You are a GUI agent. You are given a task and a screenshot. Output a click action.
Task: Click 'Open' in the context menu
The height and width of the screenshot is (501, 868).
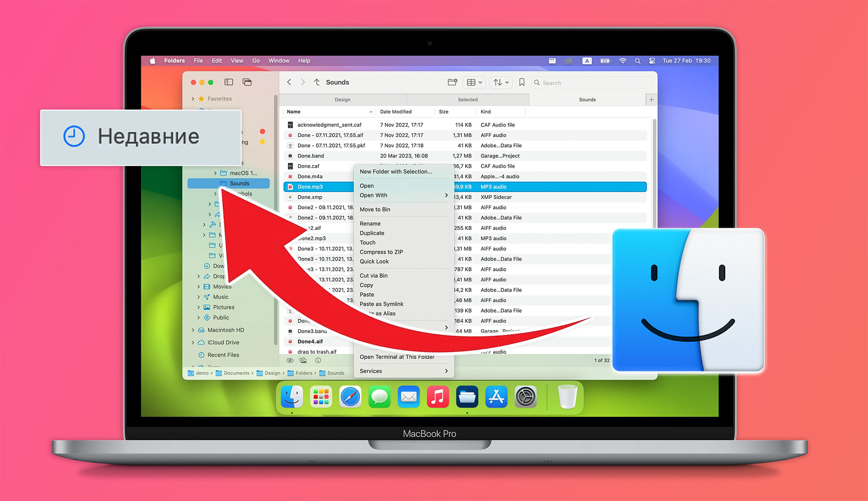(x=366, y=186)
